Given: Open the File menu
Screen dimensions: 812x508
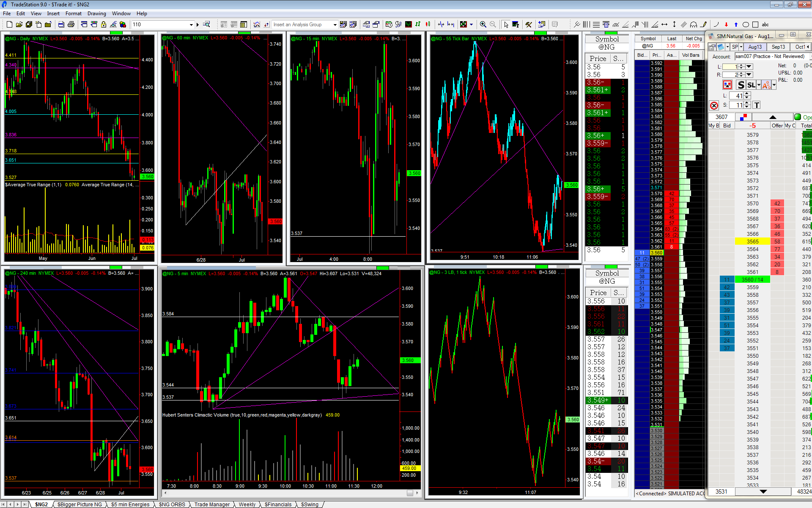Looking at the screenshot, I should (7, 14).
